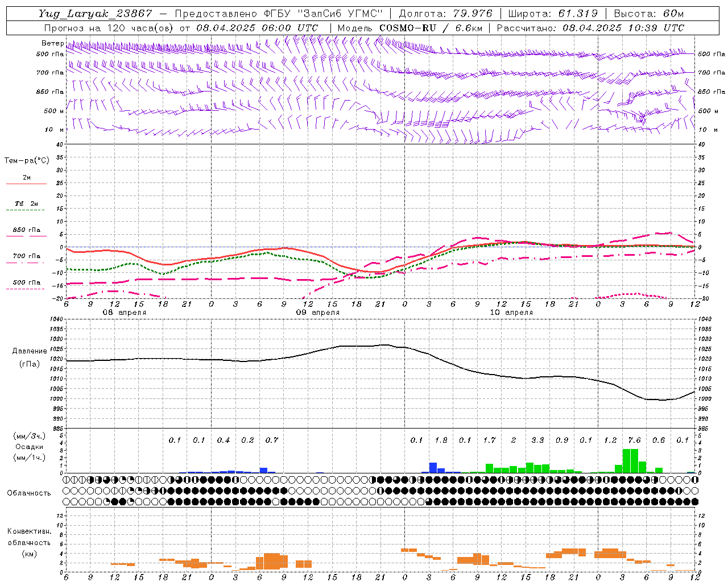The image size is (728, 582).
Task: Click the Давление pressure panel label
Action: click(x=30, y=351)
